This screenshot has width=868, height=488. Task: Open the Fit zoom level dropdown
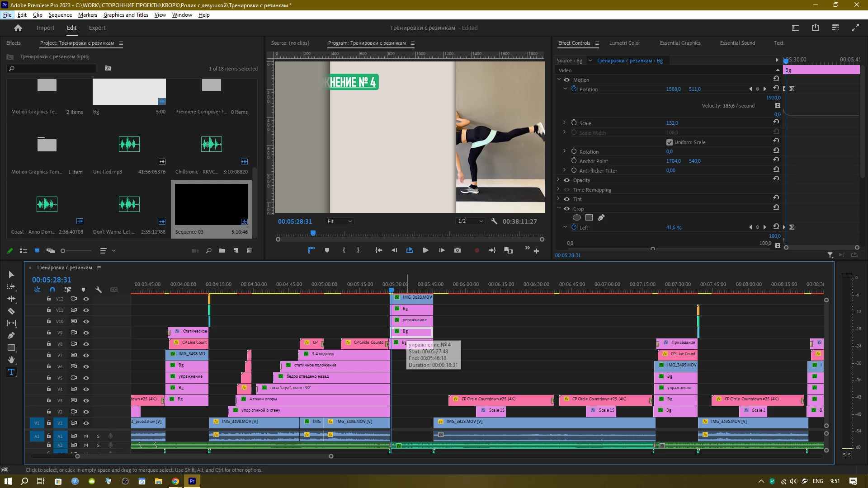340,221
